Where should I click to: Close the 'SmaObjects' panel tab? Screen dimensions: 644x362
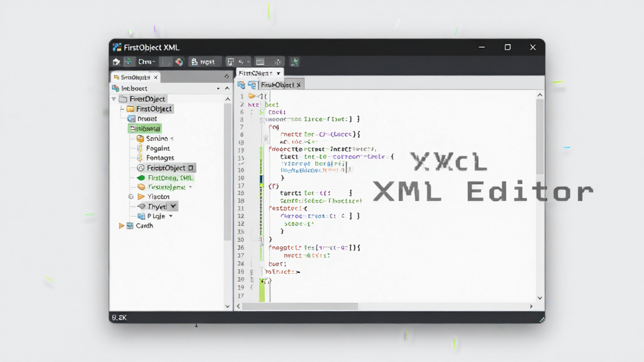(156, 77)
